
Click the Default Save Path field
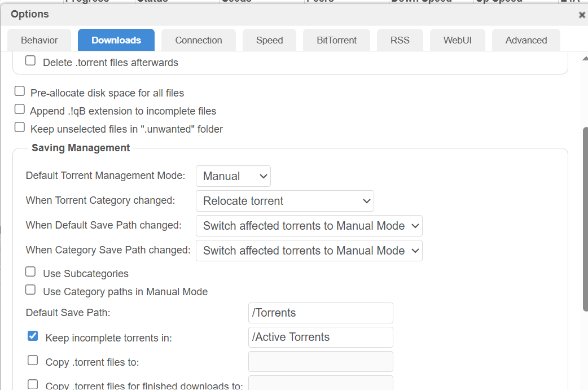[x=320, y=313]
